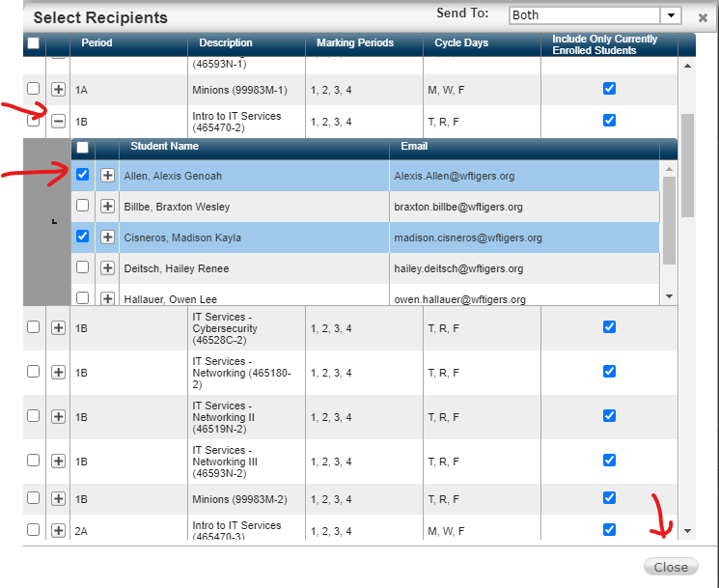Expand the IT Services - Networking II (46519N-2) row
719x588 pixels.
(58, 416)
